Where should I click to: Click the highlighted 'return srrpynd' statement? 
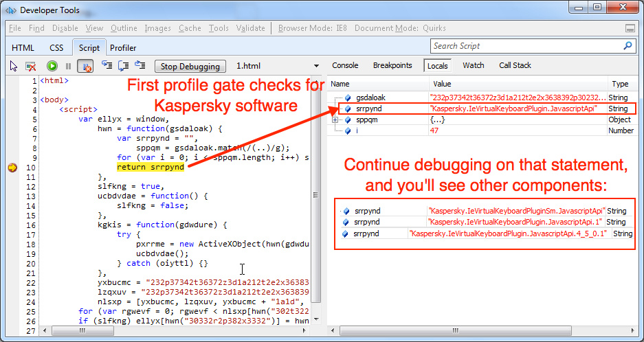(151, 167)
